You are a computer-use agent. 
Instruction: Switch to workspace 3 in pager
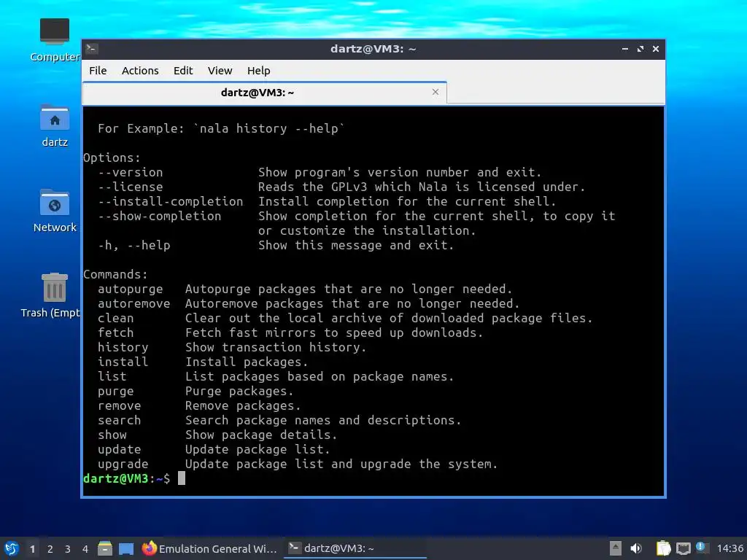(x=68, y=549)
